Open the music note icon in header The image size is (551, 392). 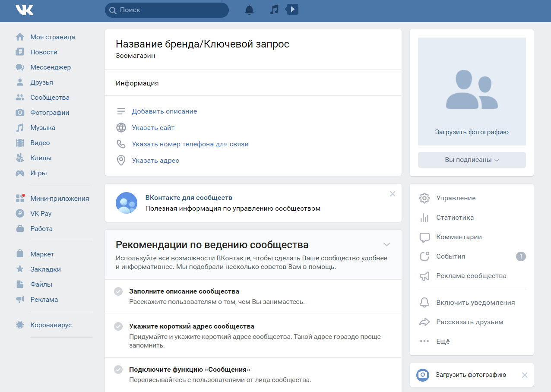274,9
